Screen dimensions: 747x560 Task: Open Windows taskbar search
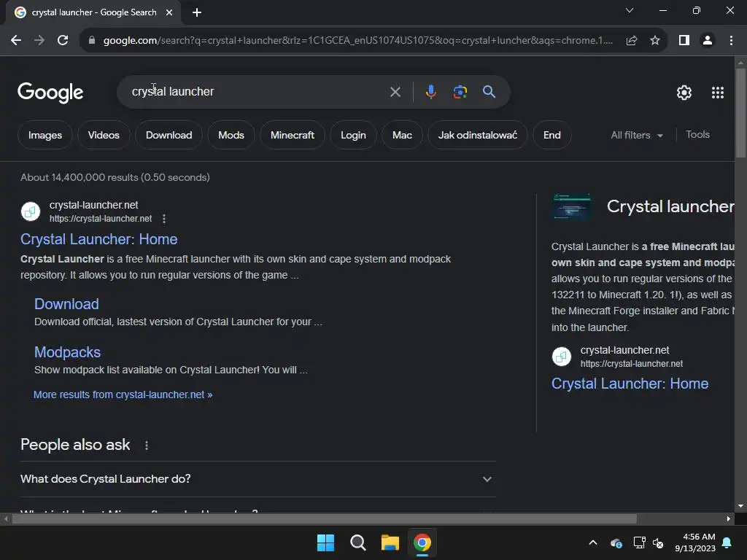pyautogui.click(x=357, y=542)
